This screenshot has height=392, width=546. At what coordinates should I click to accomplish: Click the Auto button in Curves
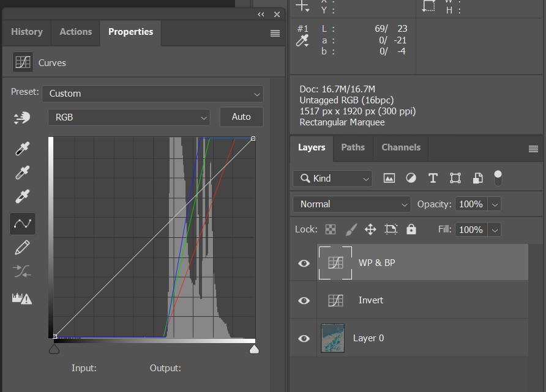click(241, 117)
